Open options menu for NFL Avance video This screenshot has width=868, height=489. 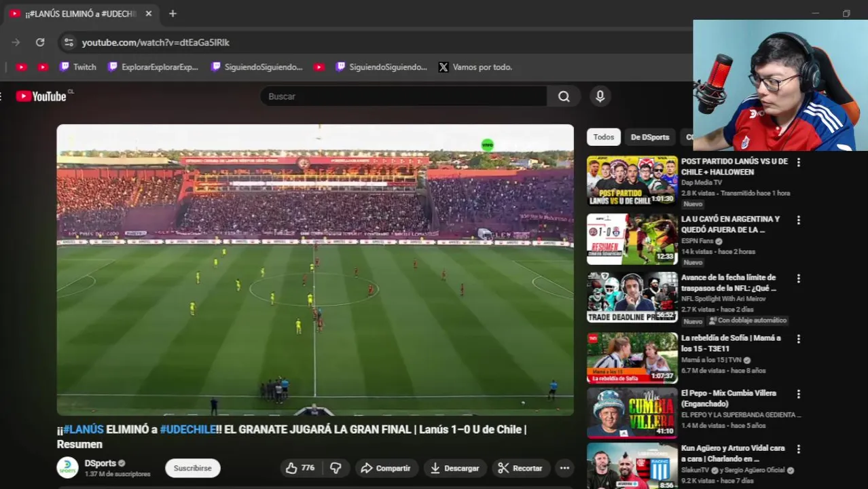point(799,278)
